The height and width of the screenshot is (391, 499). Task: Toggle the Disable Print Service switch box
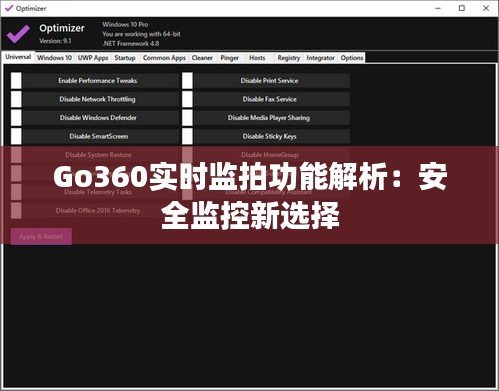tap(187, 81)
